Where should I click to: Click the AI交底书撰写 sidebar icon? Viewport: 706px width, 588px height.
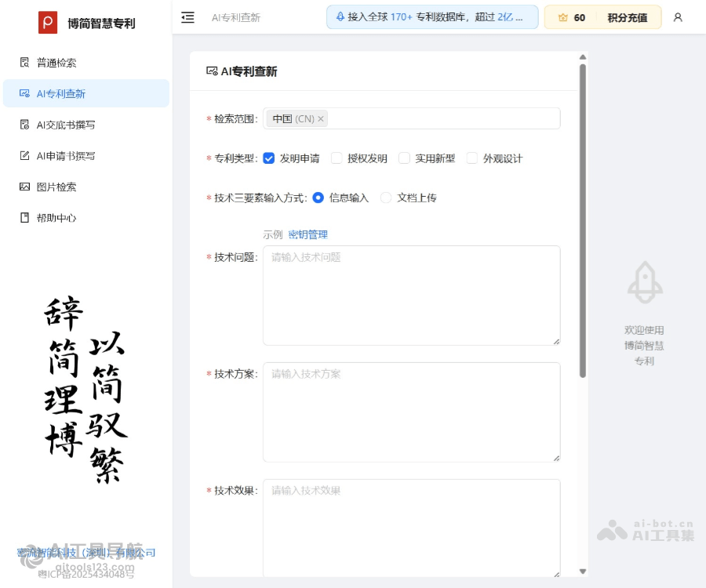[25, 124]
